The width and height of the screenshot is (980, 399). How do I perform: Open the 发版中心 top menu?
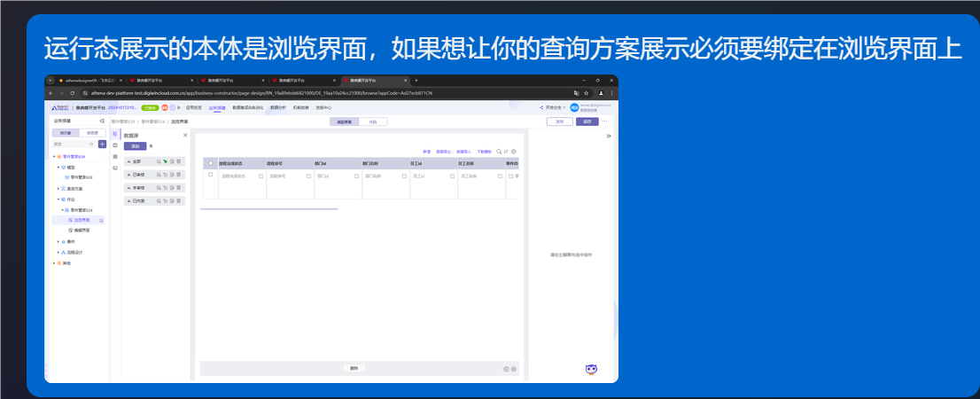(x=323, y=107)
